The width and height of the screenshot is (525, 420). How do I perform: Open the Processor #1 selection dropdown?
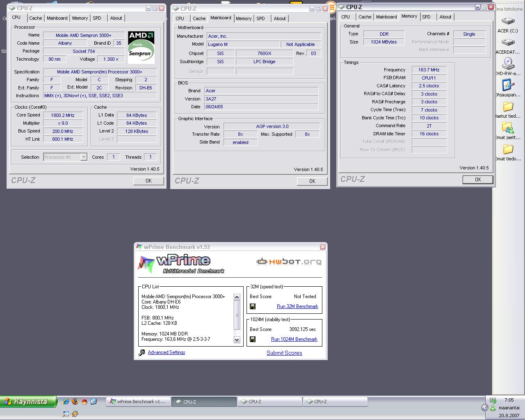[84, 157]
